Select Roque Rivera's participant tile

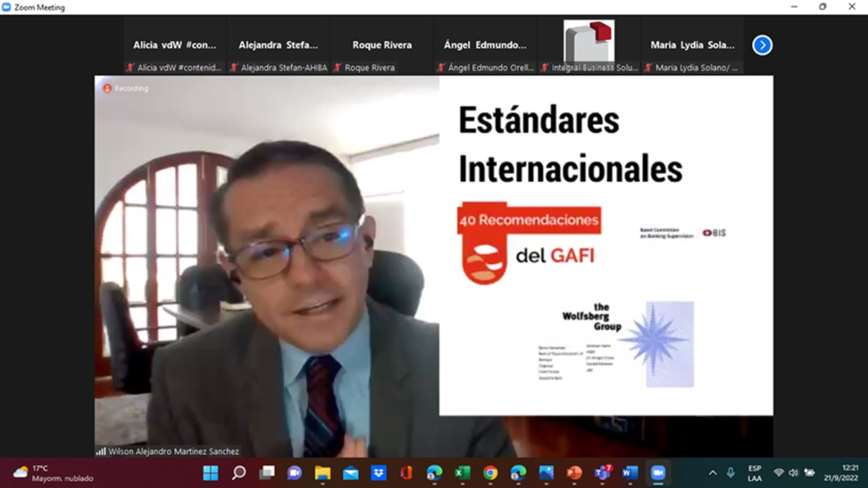382,45
